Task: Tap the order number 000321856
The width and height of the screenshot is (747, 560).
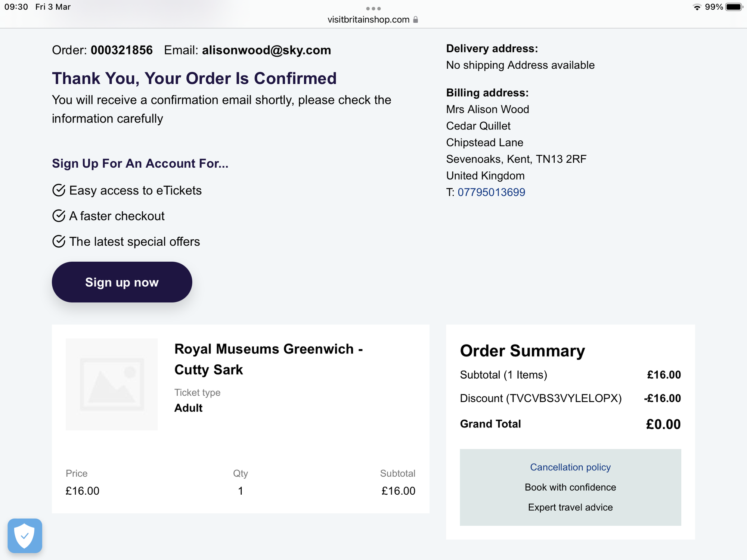Action: click(x=121, y=50)
